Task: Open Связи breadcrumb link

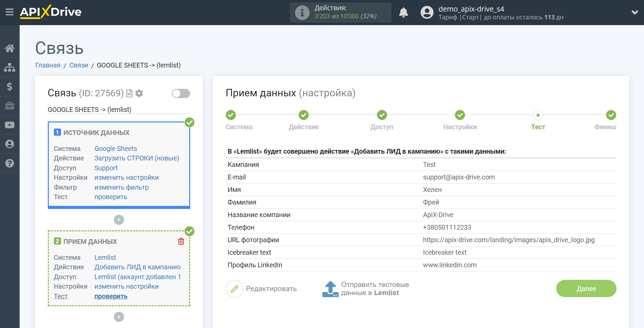Action: [x=79, y=65]
